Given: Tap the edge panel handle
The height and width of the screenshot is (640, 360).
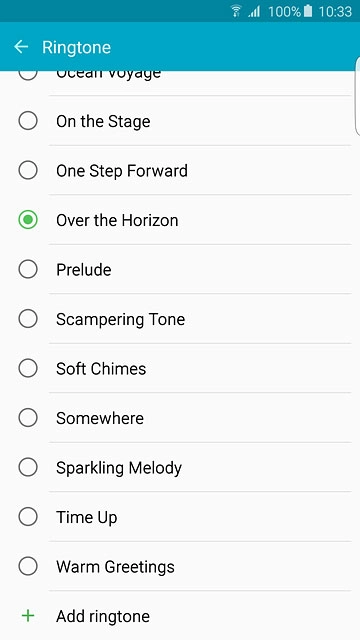Looking at the screenshot, I should 358,96.
